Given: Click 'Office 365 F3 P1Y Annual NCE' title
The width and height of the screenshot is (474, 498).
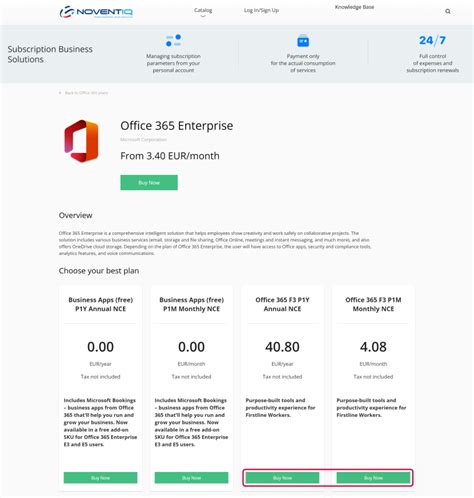Looking at the screenshot, I should pyautogui.click(x=282, y=304).
